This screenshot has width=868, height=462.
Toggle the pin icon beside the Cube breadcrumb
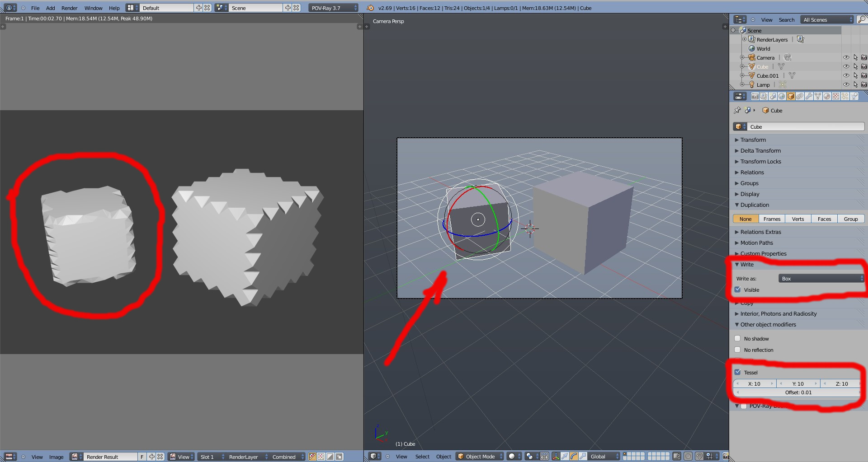pos(737,110)
